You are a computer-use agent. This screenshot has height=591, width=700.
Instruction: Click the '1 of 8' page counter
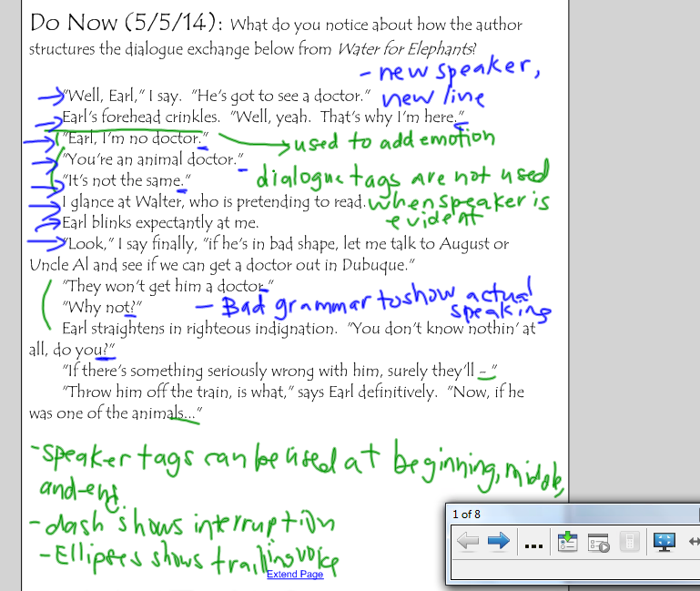[466, 515]
